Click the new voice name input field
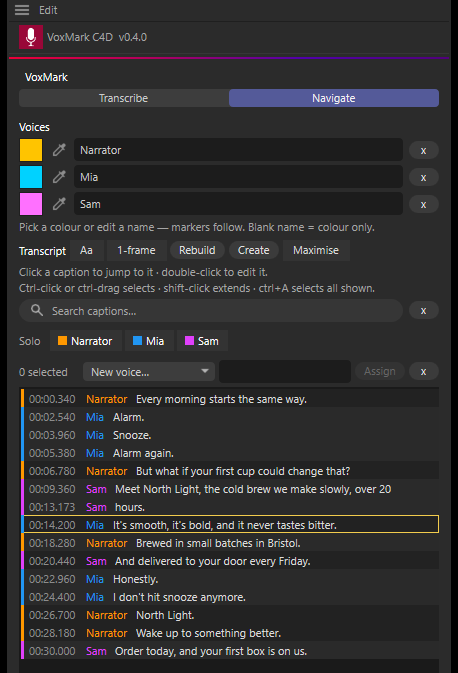The image size is (458, 673). [x=285, y=372]
